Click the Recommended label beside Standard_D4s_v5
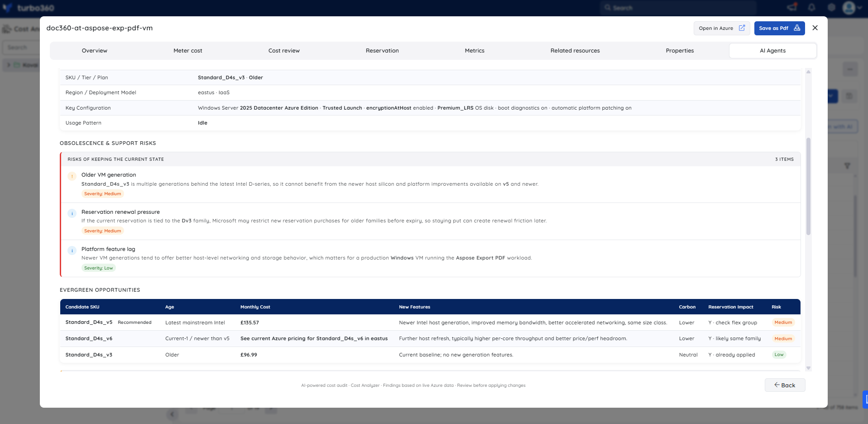The width and height of the screenshot is (868, 424). 134,323
